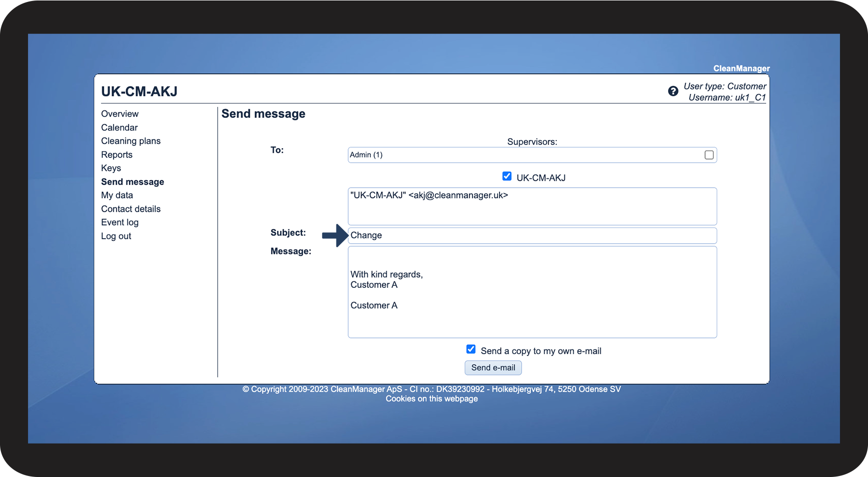Click the Subject field containing Change
The width and height of the screenshot is (868, 477).
tap(532, 236)
